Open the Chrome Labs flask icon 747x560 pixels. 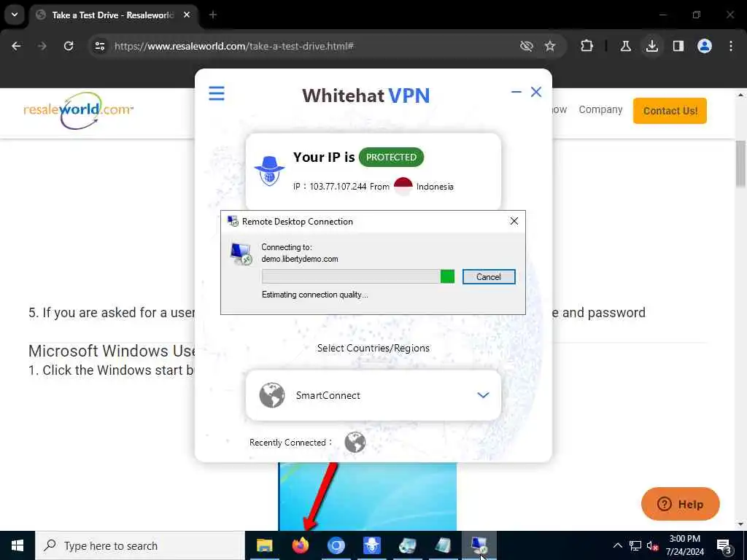pyautogui.click(x=625, y=46)
